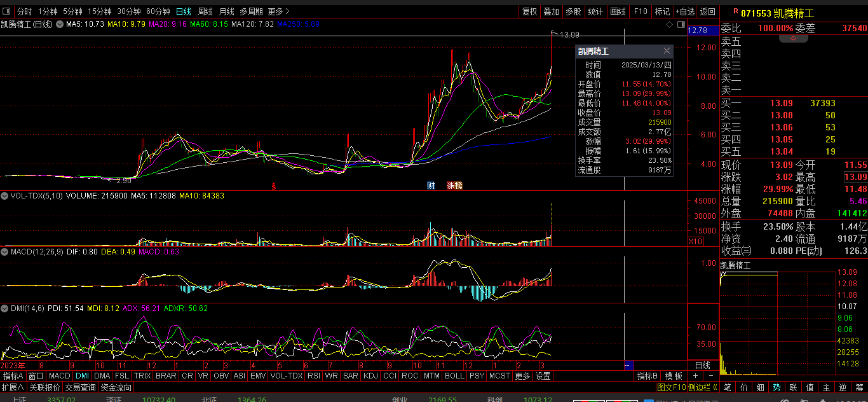Open 资金流向 capital flow tab
This screenshot has height=402, width=868.
coord(116,387)
